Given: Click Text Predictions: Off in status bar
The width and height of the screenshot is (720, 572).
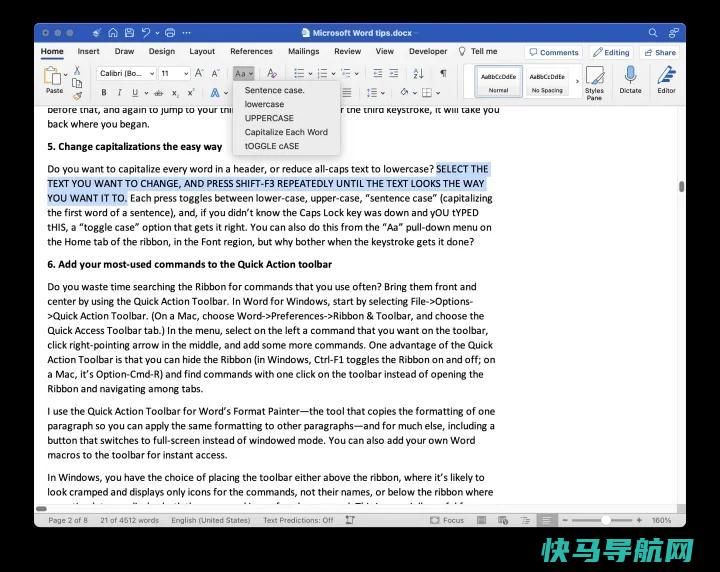Looking at the screenshot, I should (x=298, y=520).
